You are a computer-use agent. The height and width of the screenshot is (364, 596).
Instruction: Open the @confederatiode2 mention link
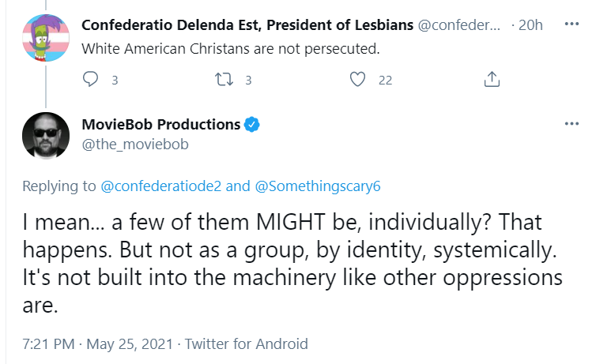160,186
